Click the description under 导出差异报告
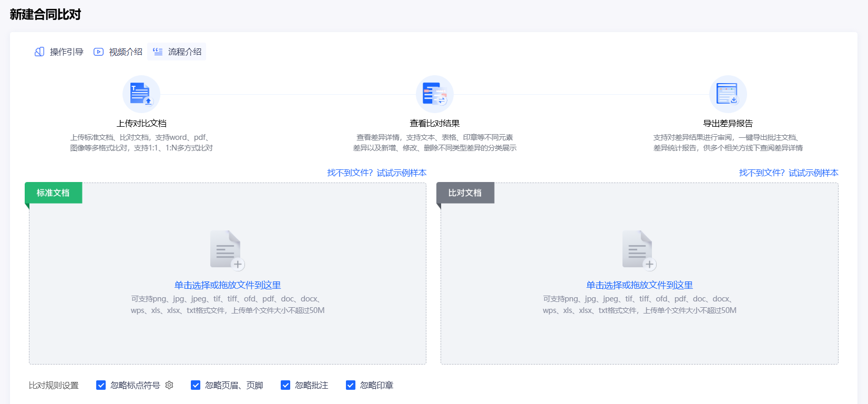Screen dimensions: 868x404 (x=728, y=143)
